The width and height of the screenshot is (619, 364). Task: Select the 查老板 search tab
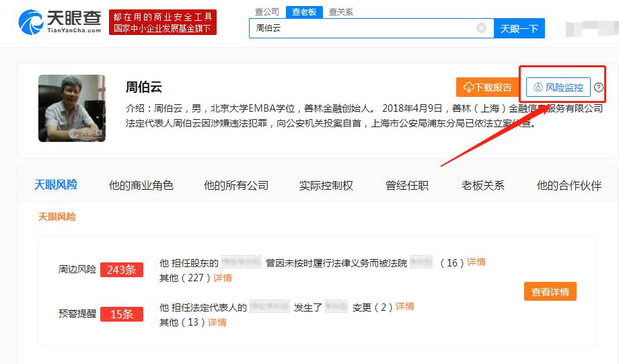pyautogui.click(x=304, y=12)
